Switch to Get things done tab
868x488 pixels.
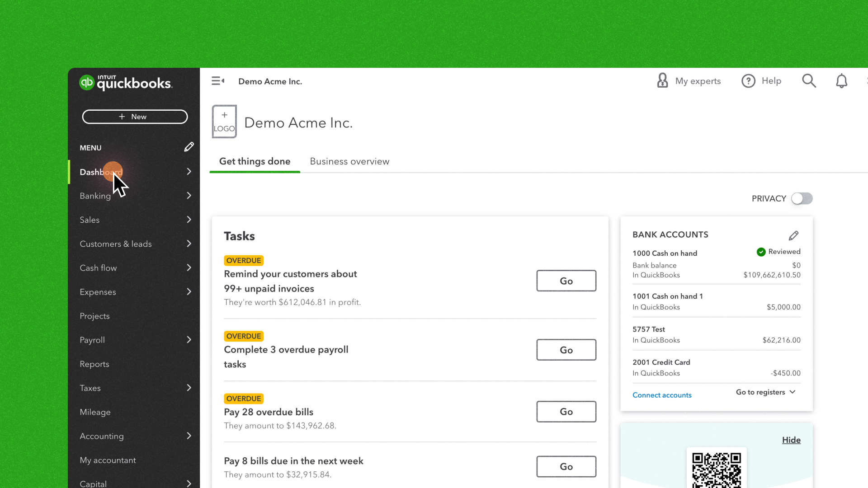255,161
